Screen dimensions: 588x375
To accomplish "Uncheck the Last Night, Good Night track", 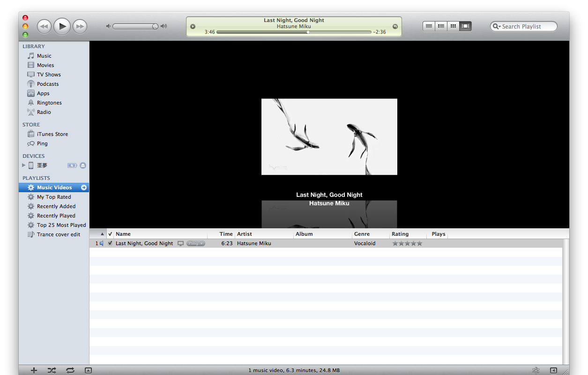I will (110, 243).
